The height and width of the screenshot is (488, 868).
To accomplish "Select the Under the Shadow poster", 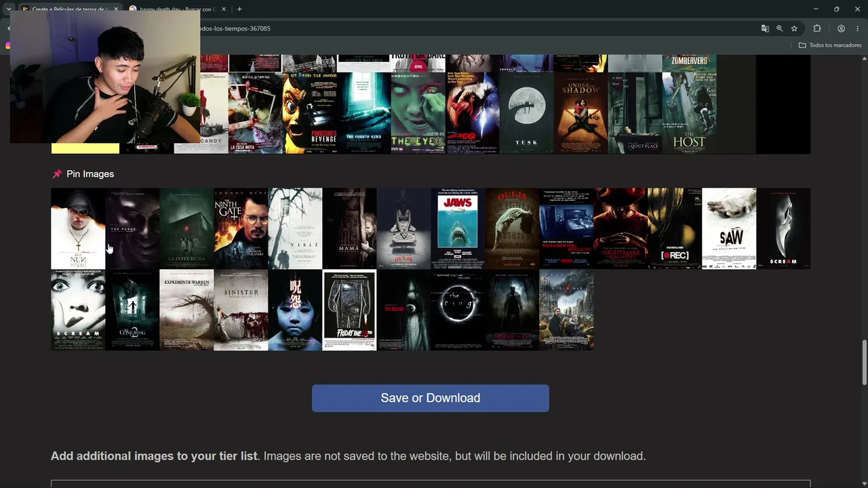I will (x=580, y=113).
